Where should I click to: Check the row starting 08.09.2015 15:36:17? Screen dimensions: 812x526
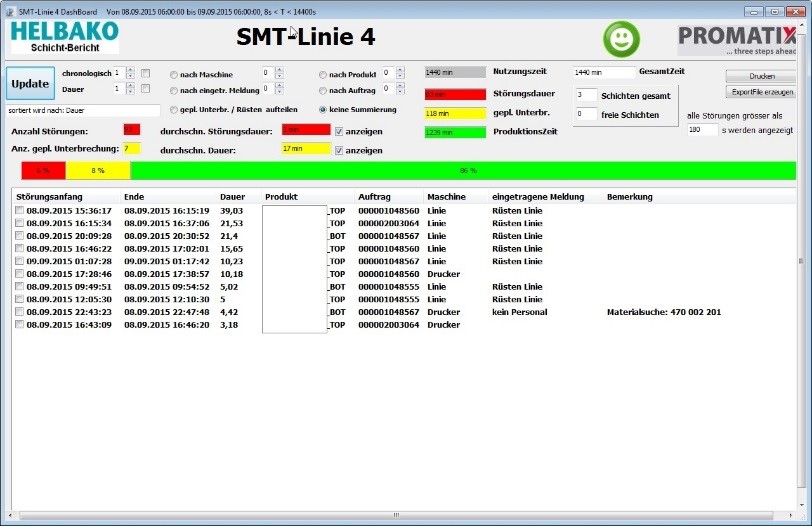click(x=19, y=211)
